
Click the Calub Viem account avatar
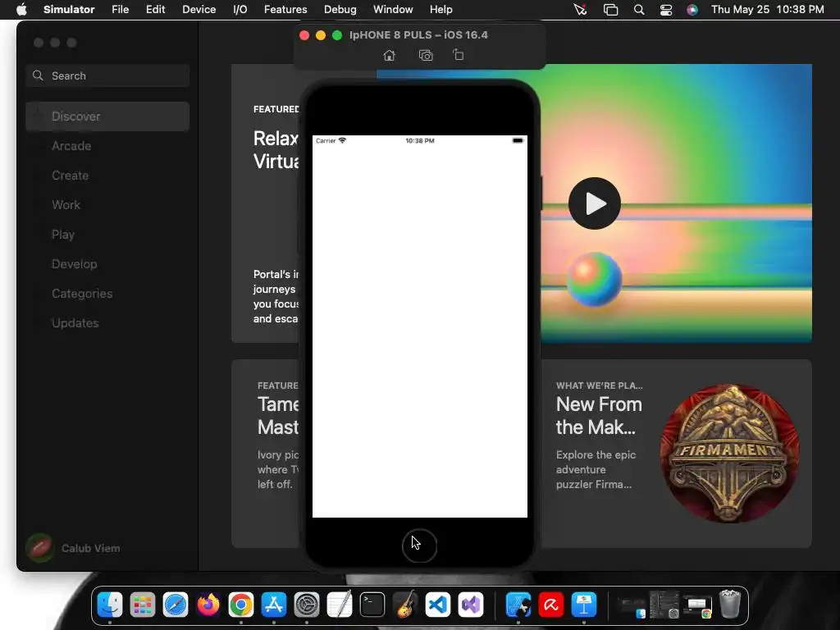click(x=39, y=548)
